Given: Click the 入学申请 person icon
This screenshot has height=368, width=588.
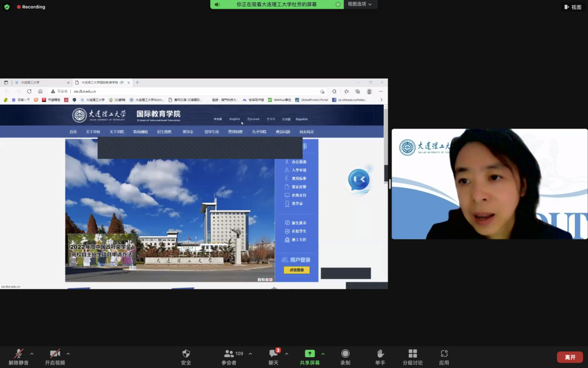Looking at the screenshot, I should coord(287,170).
